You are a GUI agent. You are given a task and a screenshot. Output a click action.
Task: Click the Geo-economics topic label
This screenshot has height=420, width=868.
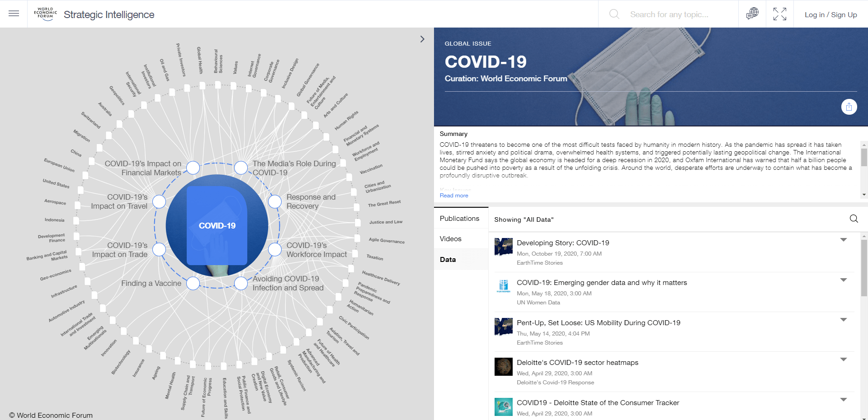pos(56,275)
